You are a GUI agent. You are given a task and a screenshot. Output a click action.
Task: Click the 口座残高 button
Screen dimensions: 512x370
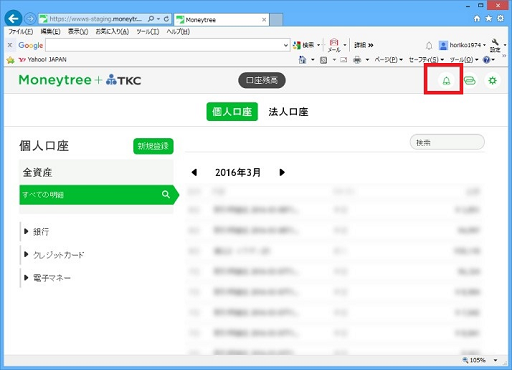pyautogui.click(x=262, y=80)
